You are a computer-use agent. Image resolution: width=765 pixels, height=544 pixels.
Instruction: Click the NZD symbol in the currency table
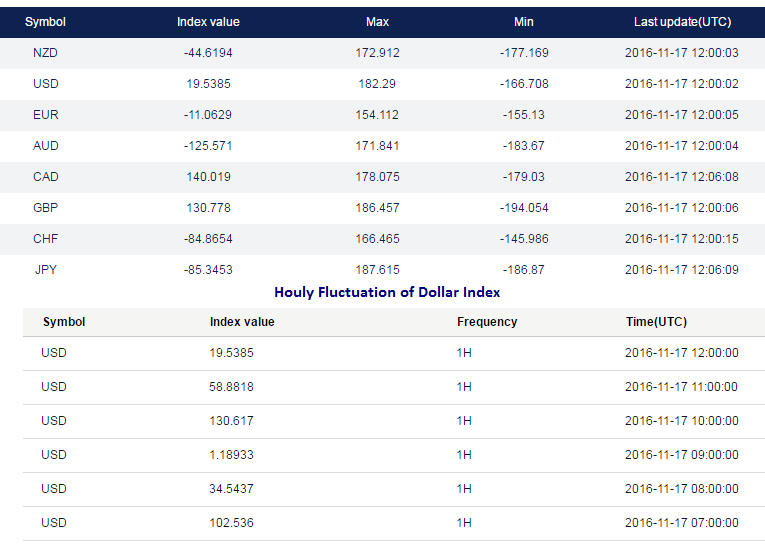pyautogui.click(x=45, y=53)
